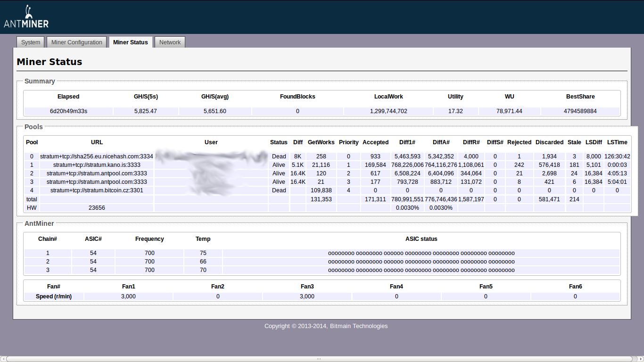Click the total GetWorks value 131,353
This screenshot has width=644, height=362.
pos(321,199)
